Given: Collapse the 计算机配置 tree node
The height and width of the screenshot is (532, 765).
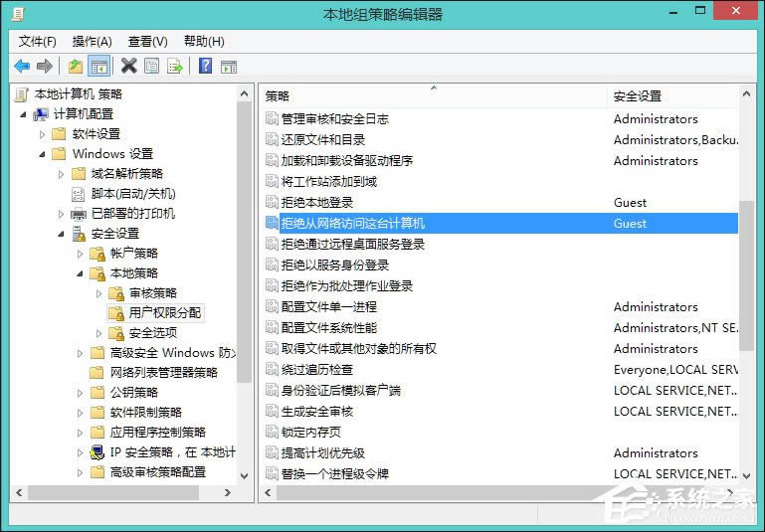Looking at the screenshot, I should pos(23,114).
